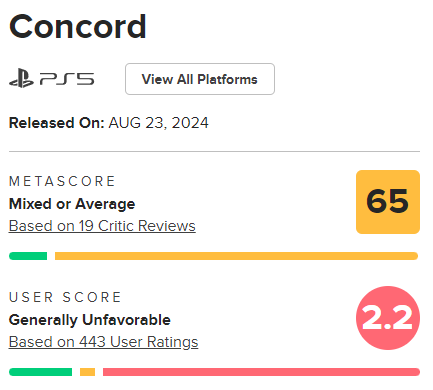Click the red 2.2 user score circle
This screenshot has height=390, width=433.
coord(388,318)
